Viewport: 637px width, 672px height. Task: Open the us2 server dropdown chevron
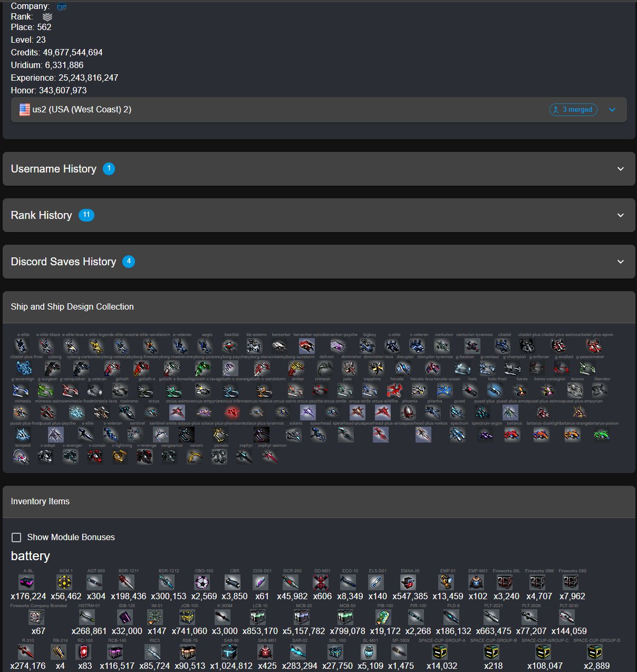[x=612, y=110]
